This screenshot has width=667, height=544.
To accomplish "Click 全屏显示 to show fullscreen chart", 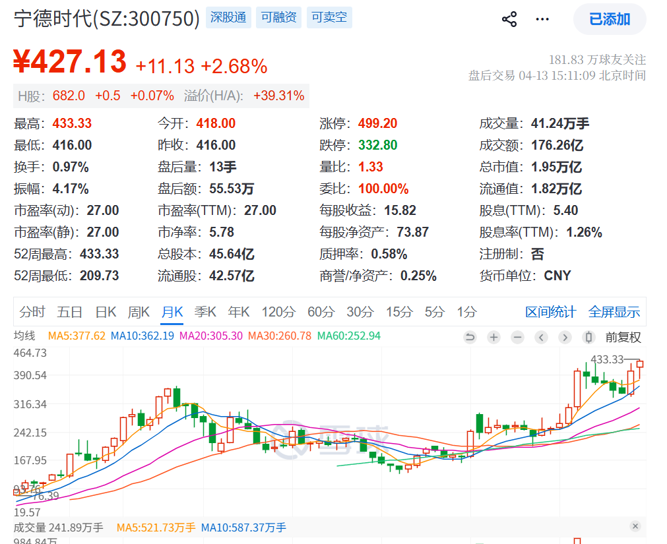I will [x=614, y=312].
